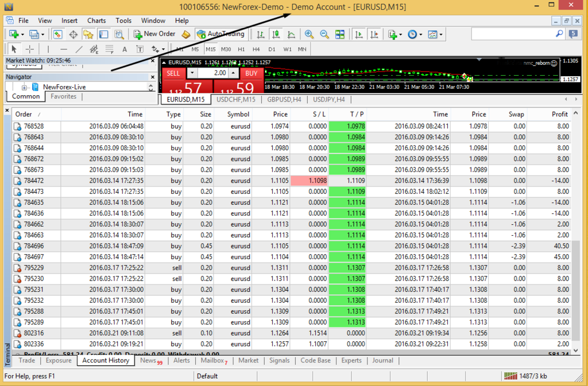This screenshot has width=588, height=386.
Task: Switch timeframe to H1
Action: point(241,49)
